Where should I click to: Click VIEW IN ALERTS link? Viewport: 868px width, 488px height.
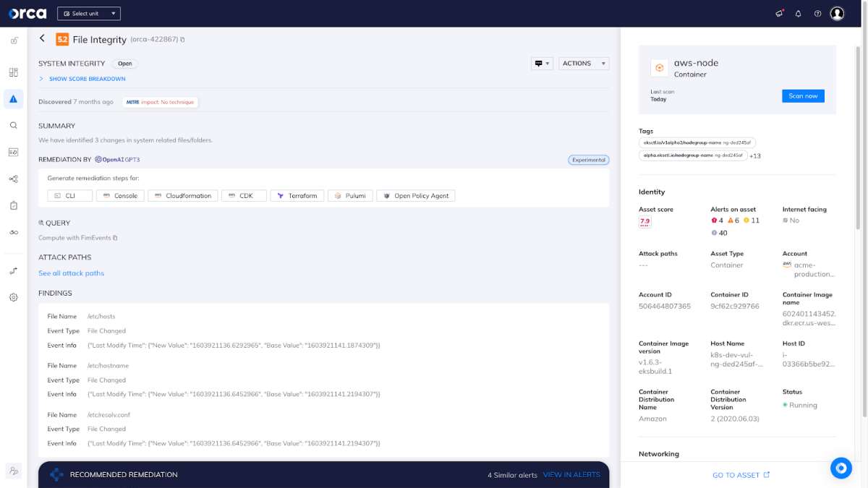(x=571, y=475)
